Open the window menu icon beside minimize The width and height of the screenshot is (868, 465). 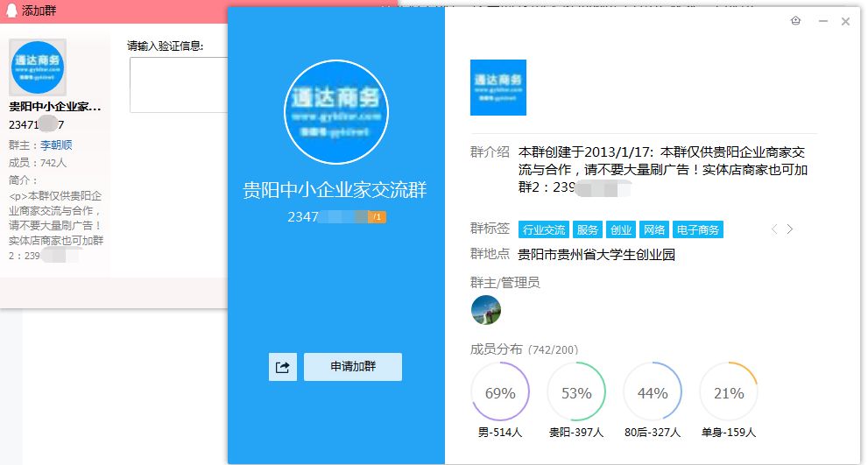(x=795, y=21)
